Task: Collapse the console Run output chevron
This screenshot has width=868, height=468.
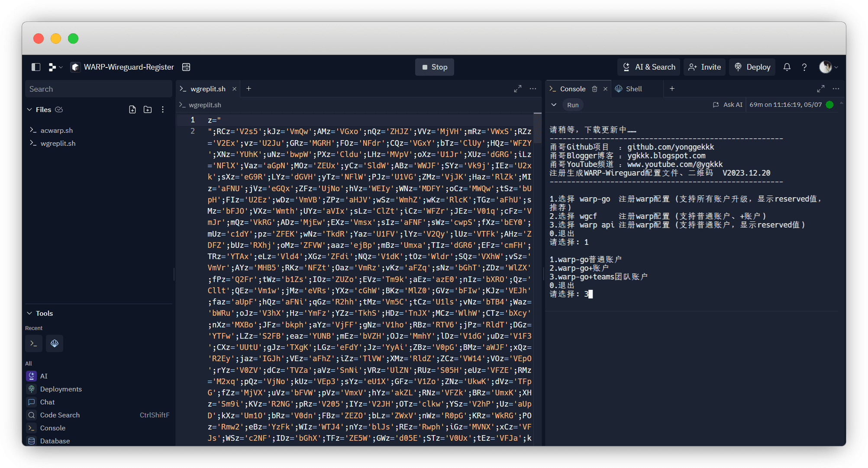Action: pos(554,105)
